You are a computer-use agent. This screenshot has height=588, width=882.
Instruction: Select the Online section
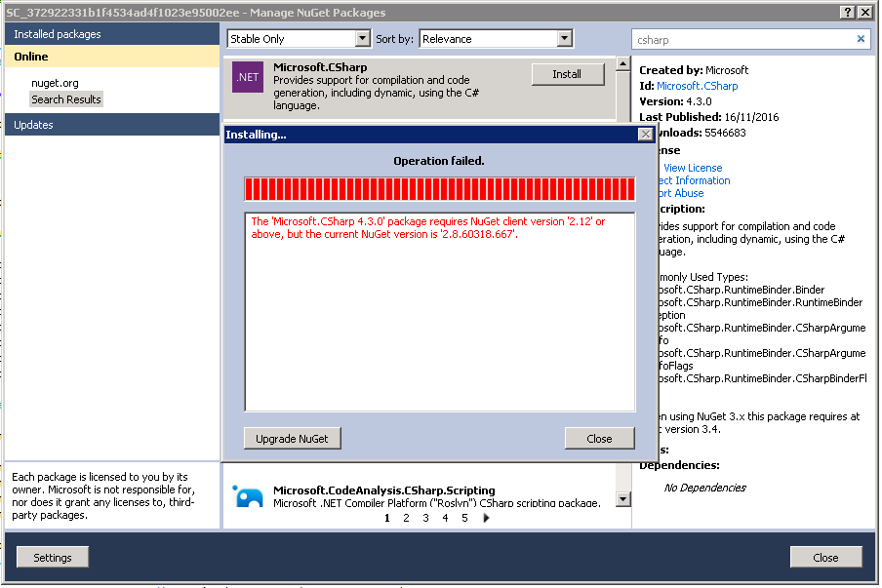click(x=112, y=57)
